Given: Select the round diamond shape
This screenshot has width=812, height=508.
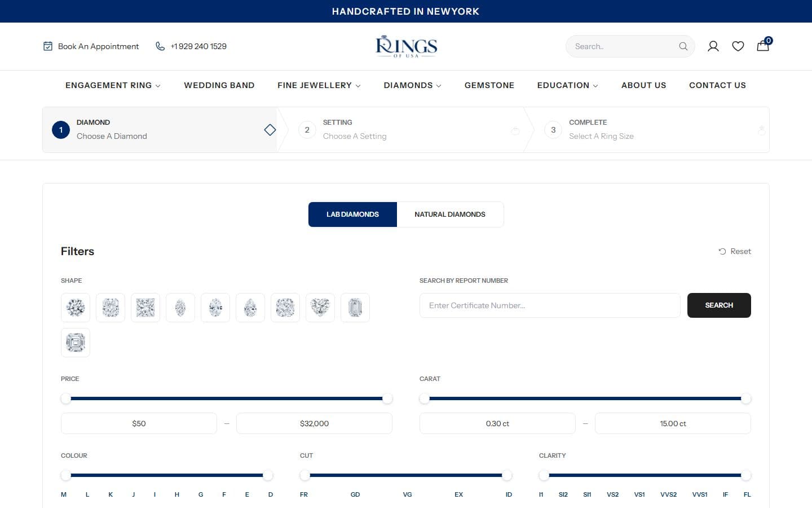Looking at the screenshot, I should pyautogui.click(x=76, y=308).
